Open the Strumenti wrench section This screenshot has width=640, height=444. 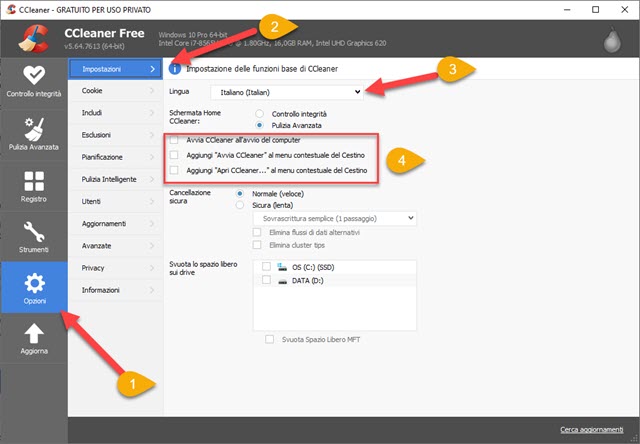[34, 237]
